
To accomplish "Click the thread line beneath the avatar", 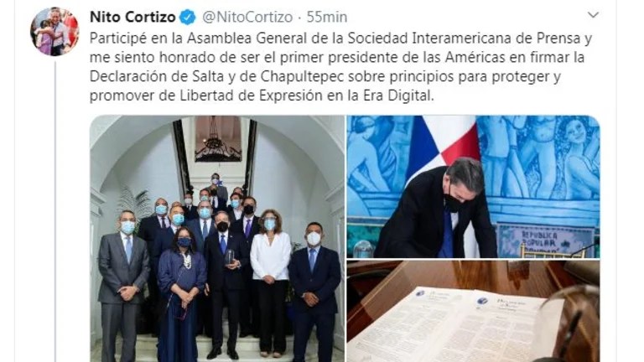I will point(55,210).
